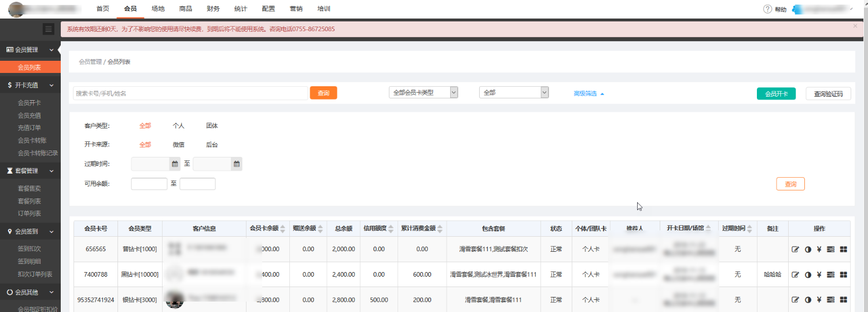
Task: Open the list icon in row 7400788
Action: click(x=831, y=274)
